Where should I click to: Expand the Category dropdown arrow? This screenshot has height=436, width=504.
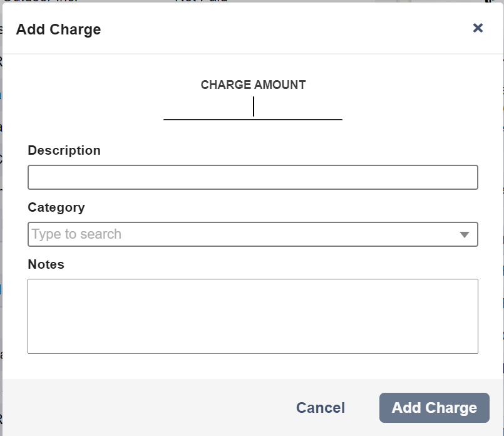464,234
